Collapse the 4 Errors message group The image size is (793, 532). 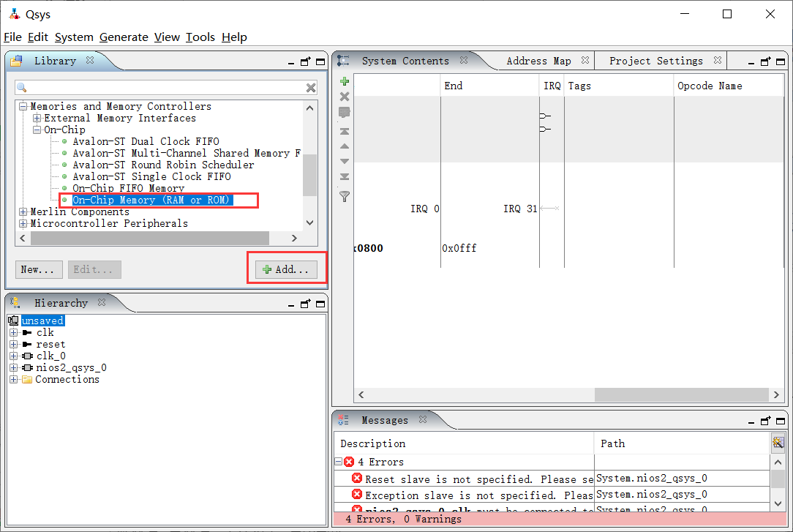[338, 462]
